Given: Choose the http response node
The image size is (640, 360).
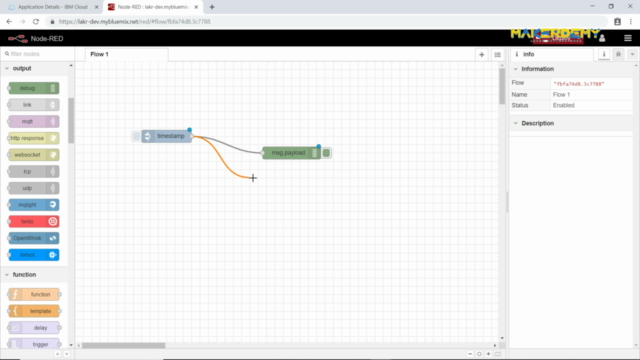Looking at the screenshot, I should point(33,138).
